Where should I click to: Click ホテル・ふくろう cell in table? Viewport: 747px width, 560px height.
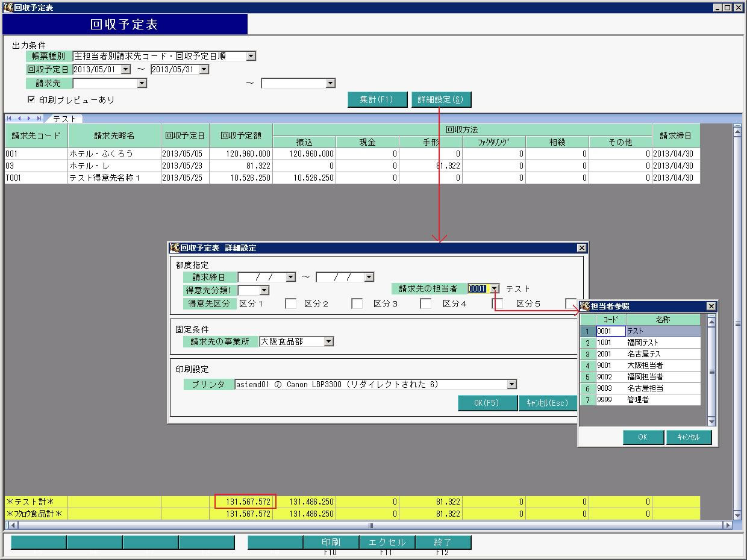[114, 154]
